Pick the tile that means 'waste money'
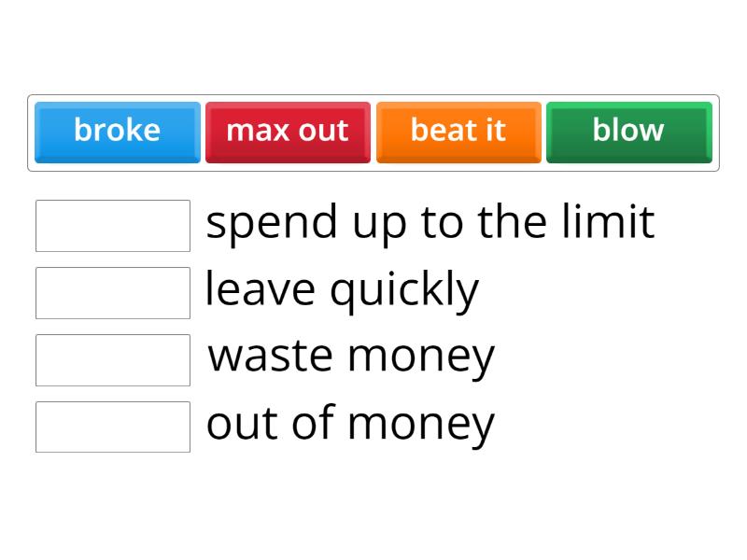The image size is (747, 560). (x=628, y=132)
